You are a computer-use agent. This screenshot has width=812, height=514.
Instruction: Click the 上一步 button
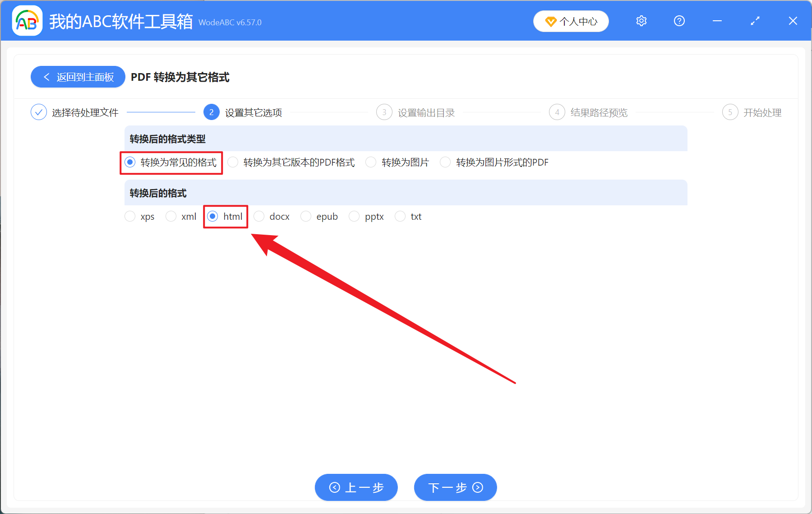coord(356,487)
